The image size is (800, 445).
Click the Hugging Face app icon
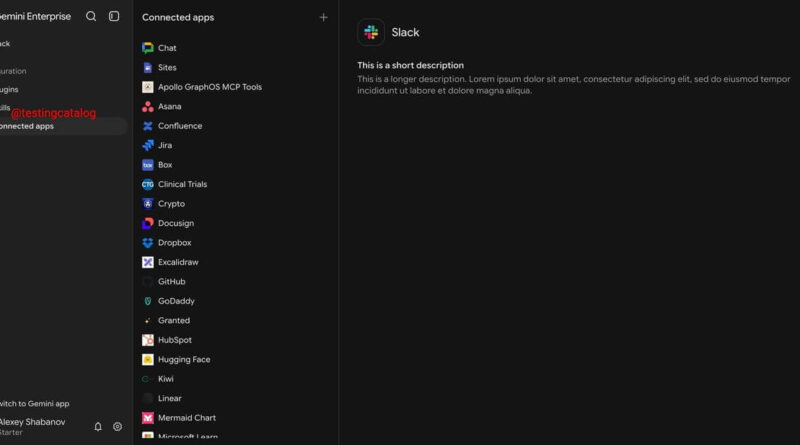tap(147, 359)
